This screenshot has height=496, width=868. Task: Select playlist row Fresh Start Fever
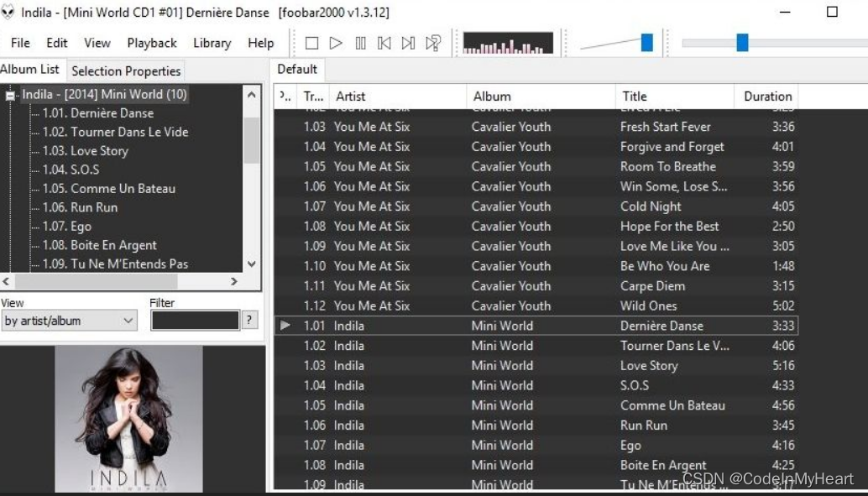click(x=536, y=127)
